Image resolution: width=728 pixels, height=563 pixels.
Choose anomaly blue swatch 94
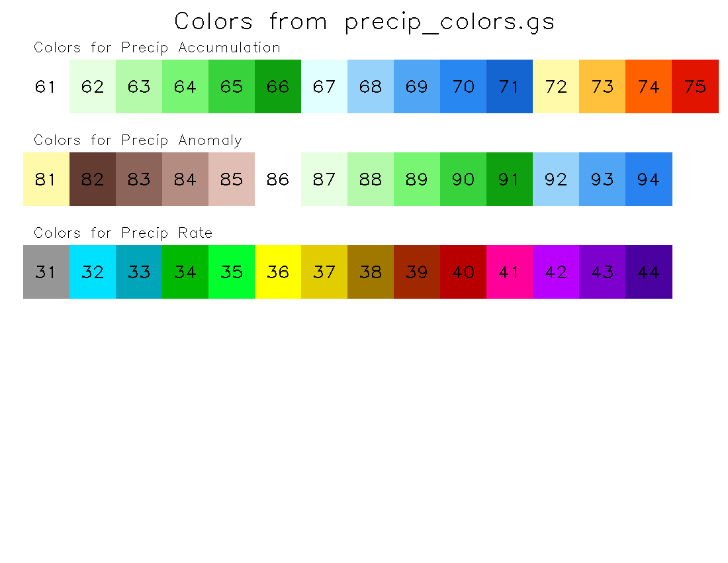[649, 179]
